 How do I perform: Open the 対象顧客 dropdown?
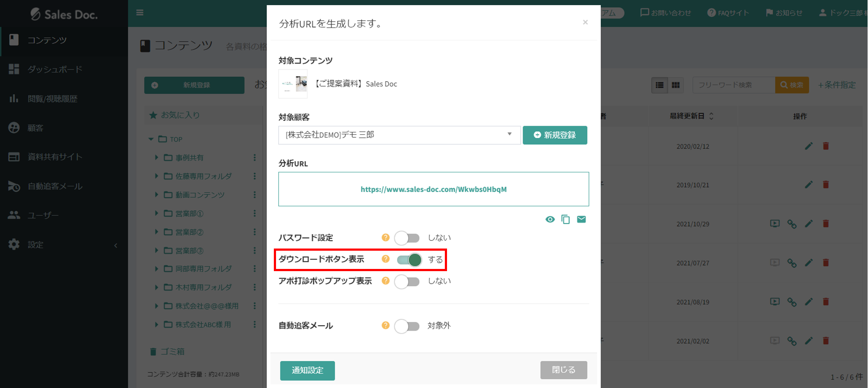click(399, 135)
